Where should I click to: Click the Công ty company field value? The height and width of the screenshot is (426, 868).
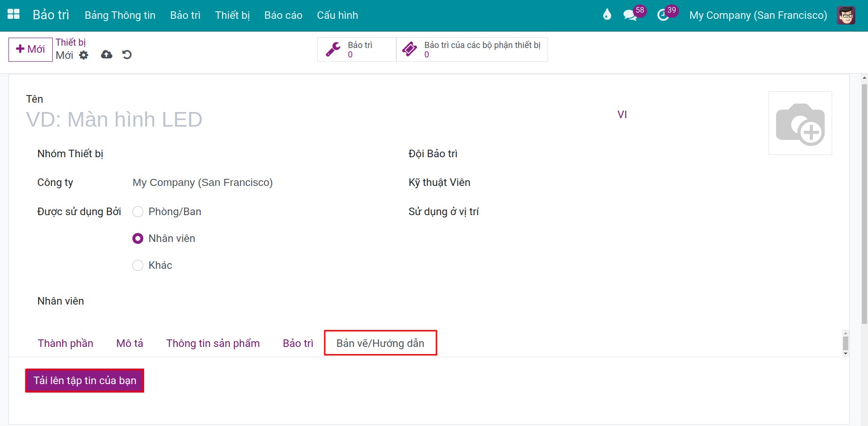[x=203, y=183]
